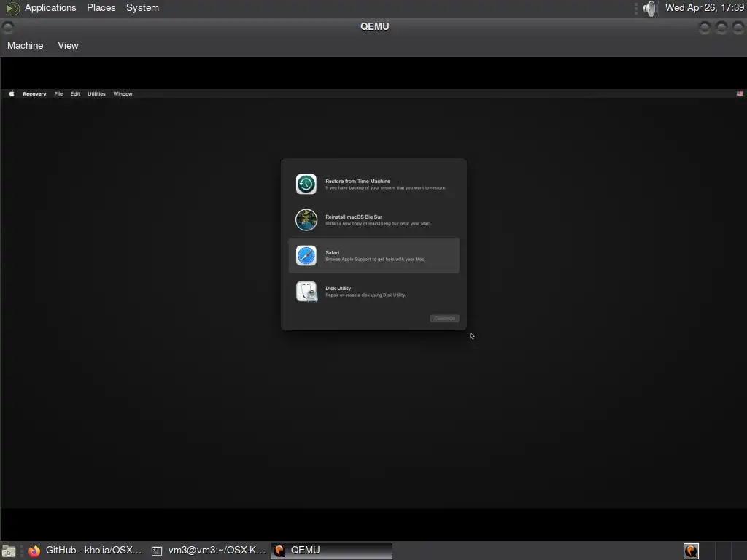The width and height of the screenshot is (747, 560).
Task: Click the Continue button
Action: (x=444, y=318)
